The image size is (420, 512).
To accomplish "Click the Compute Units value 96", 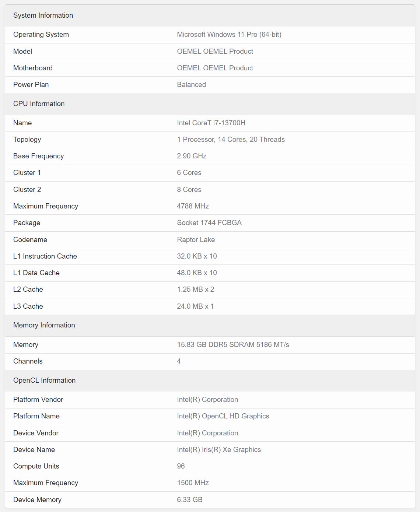I will [x=181, y=466].
